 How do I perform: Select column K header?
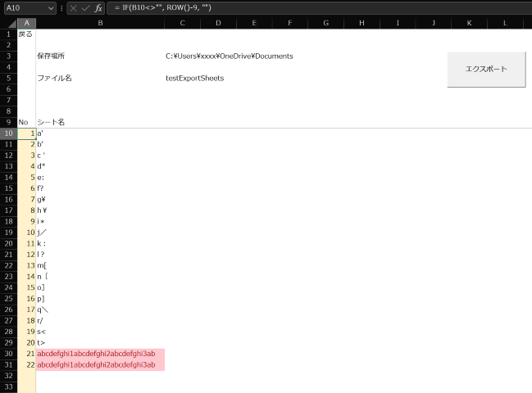[x=469, y=24]
